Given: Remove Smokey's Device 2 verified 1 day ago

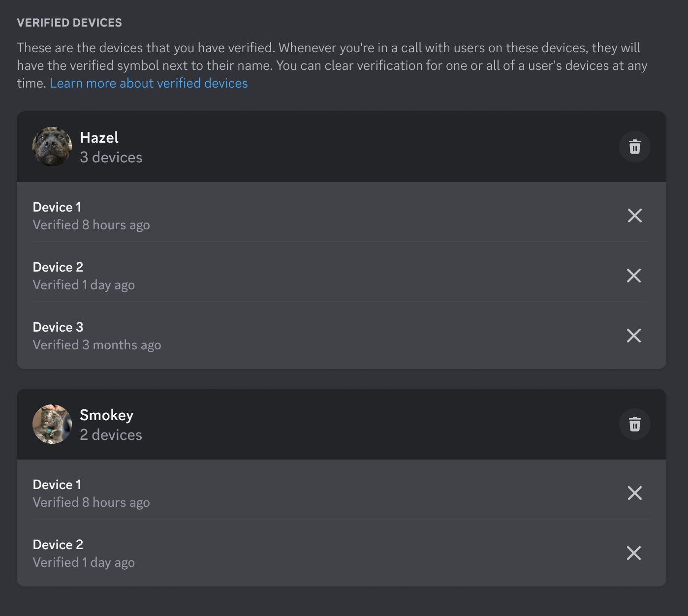Looking at the screenshot, I should point(634,553).
